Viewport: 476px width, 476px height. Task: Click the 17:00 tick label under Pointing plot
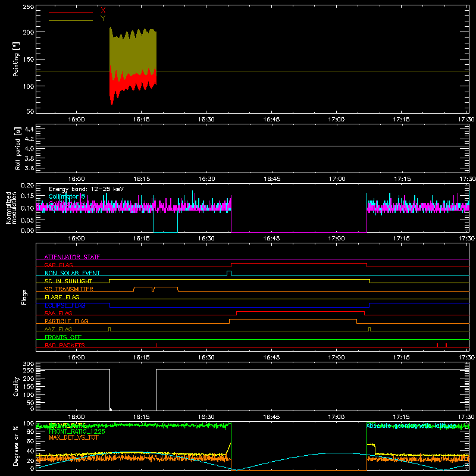(x=336, y=120)
